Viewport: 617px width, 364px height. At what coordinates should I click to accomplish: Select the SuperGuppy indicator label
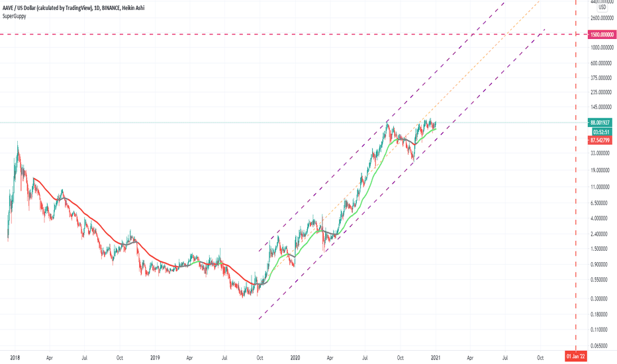click(x=14, y=16)
